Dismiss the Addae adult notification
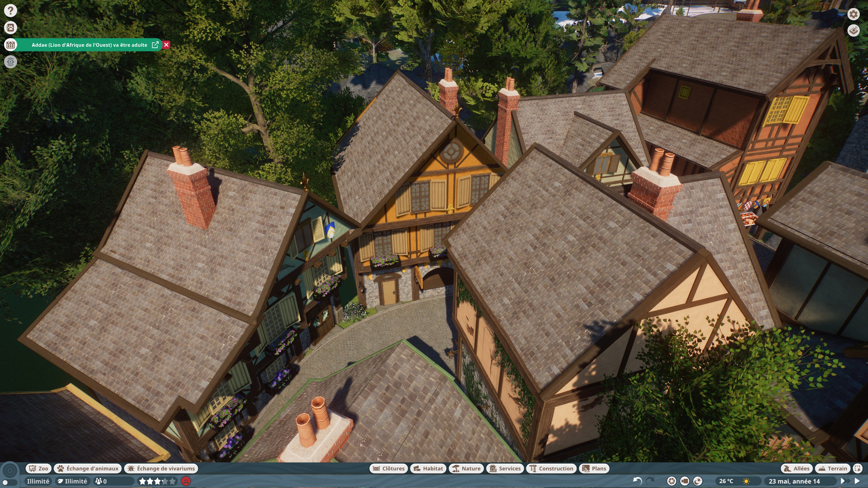This screenshot has height=488, width=868. click(x=166, y=45)
